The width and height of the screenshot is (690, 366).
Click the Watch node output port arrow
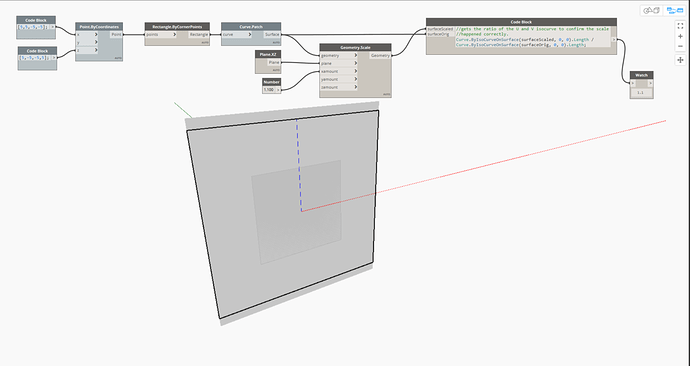pos(650,83)
